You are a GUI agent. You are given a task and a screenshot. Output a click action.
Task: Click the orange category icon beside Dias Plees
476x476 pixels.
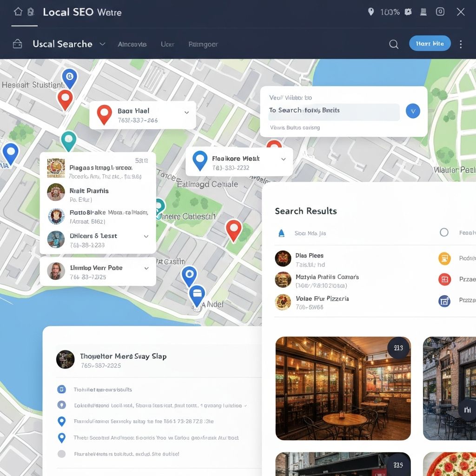[x=444, y=258]
